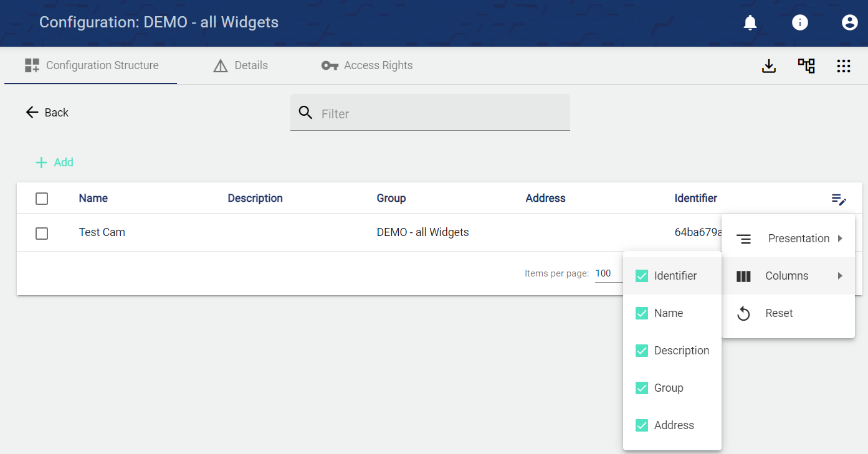
Task: Click the info circle icon
Action: (x=800, y=23)
